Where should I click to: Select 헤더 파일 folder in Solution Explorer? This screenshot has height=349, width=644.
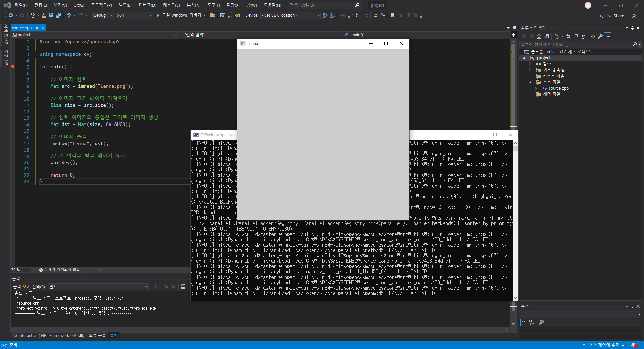551,94
